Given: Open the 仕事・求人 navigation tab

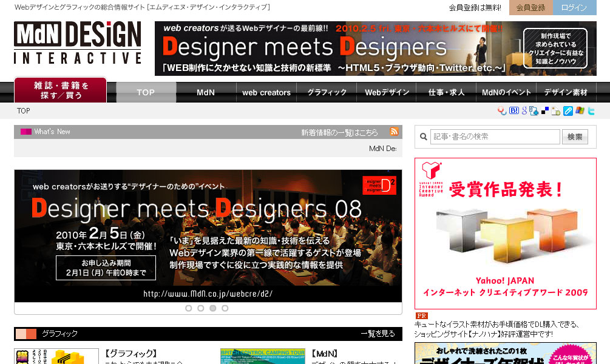Looking at the screenshot, I should point(446,92).
